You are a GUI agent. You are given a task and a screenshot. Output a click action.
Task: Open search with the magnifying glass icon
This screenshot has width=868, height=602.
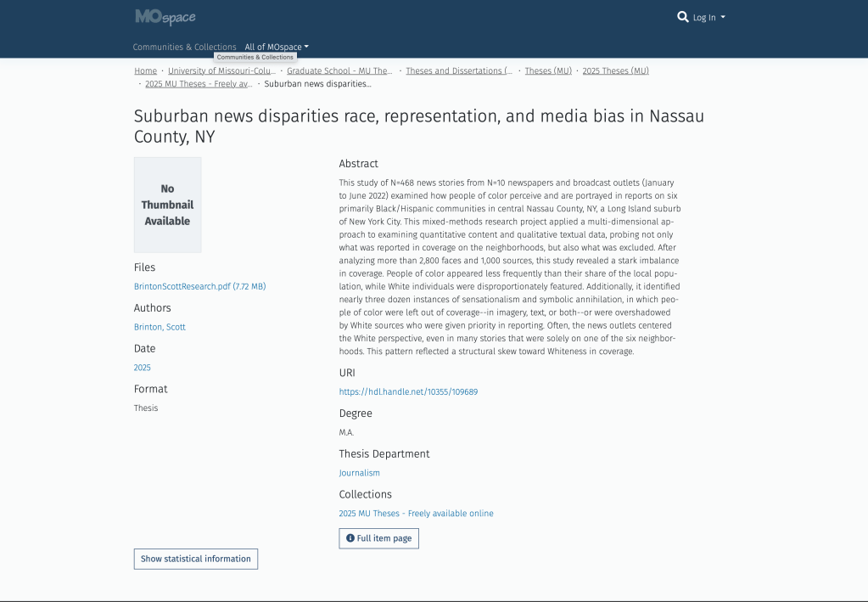click(x=682, y=17)
